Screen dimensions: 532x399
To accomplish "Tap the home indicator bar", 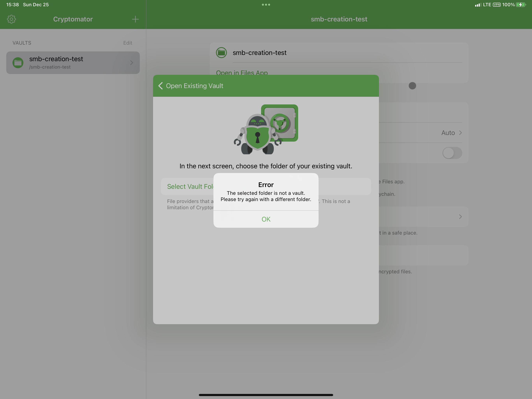I will coord(266,395).
